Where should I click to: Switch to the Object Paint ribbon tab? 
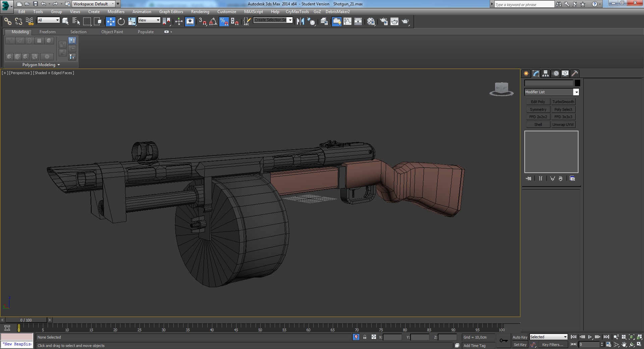coord(112,32)
